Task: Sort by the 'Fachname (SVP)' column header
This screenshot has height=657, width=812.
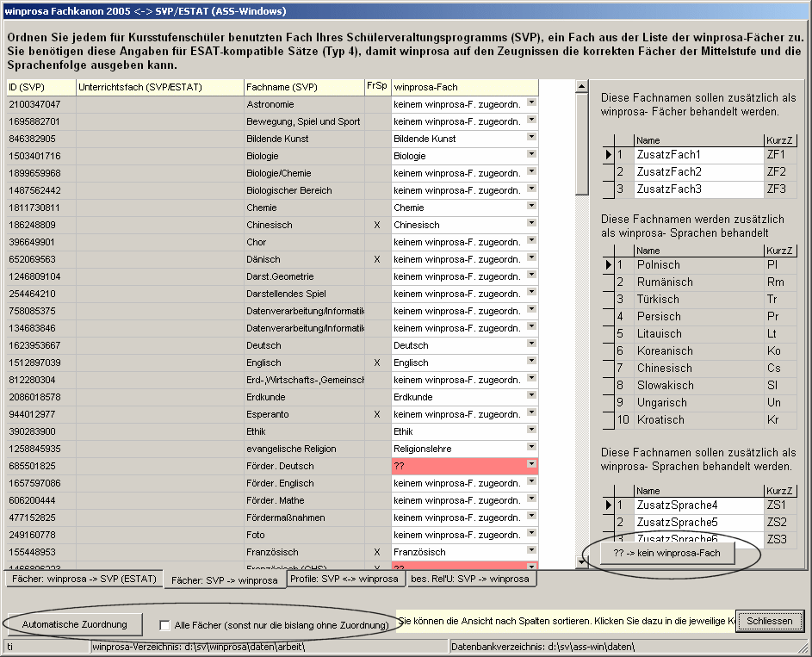Action: point(302,87)
